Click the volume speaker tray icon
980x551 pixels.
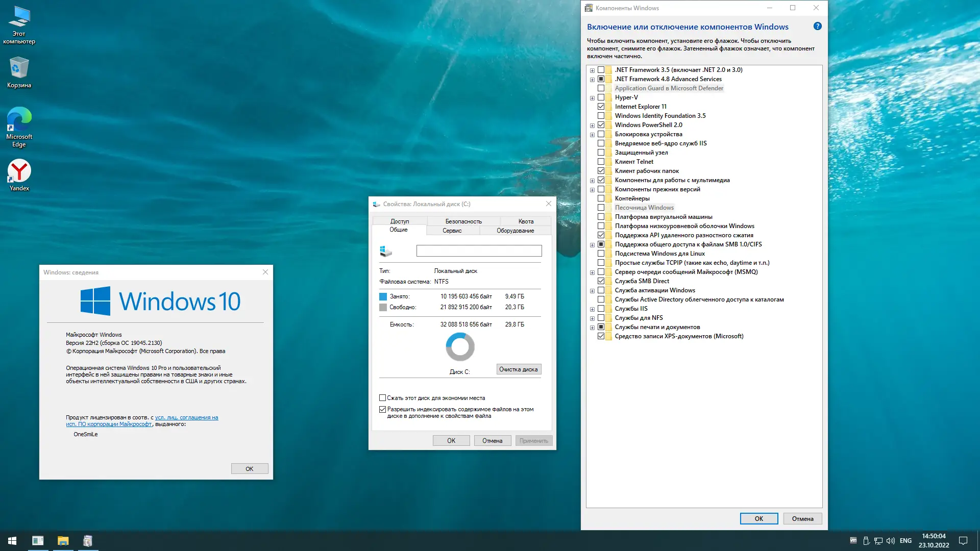[891, 541]
